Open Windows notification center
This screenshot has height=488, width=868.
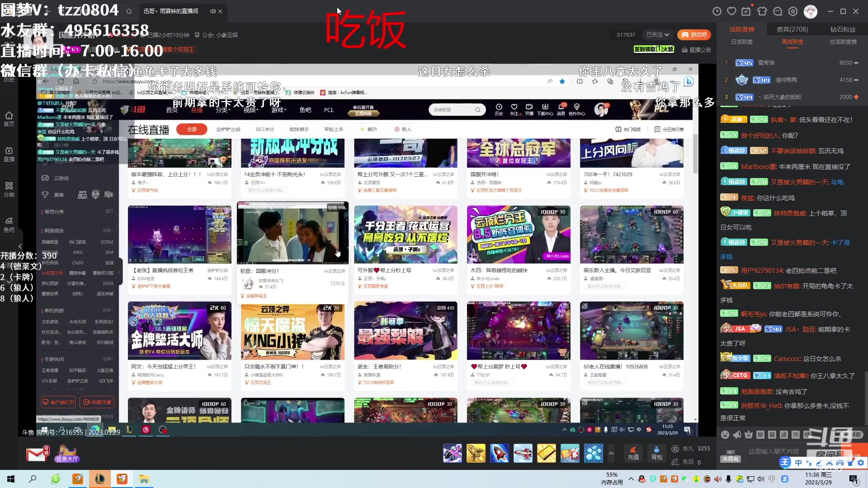click(854, 479)
